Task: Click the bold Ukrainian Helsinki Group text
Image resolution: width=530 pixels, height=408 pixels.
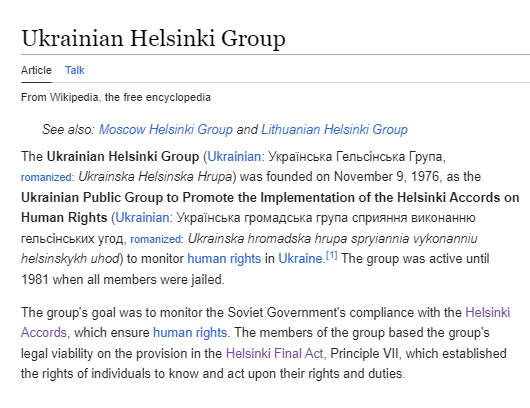Action: click(x=123, y=157)
